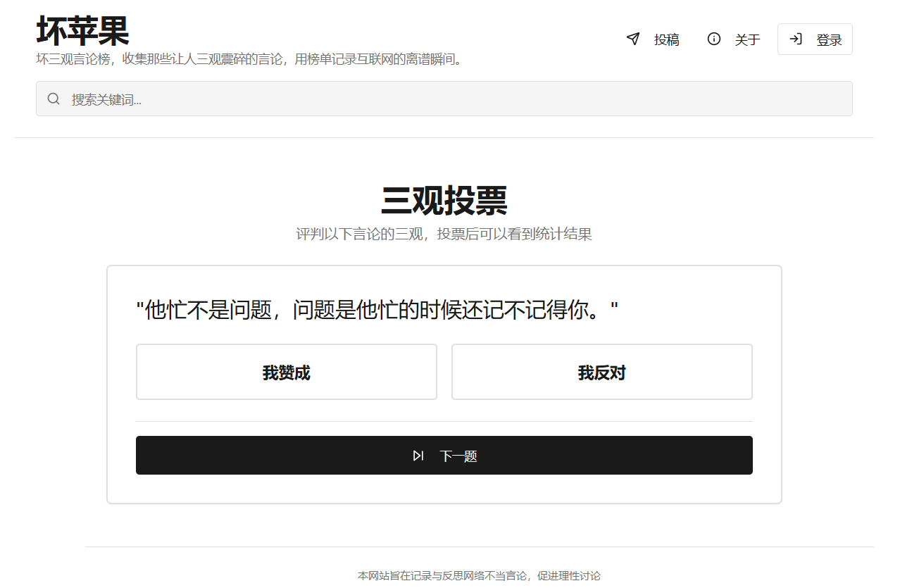900x588 pixels.
Task: Focus the 搜索关键词 search input field
Action: [x=451, y=99]
